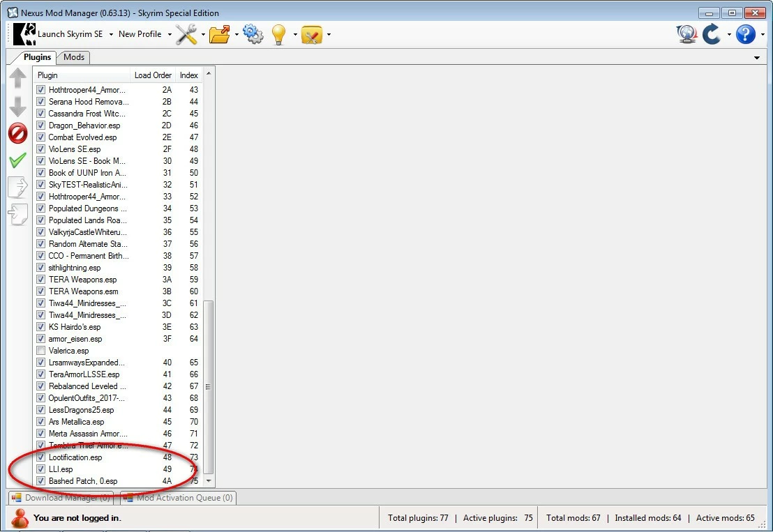The height and width of the screenshot is (532, 773).
Task: Click the user icon in the status bar
Action: [x=20, y=518]
